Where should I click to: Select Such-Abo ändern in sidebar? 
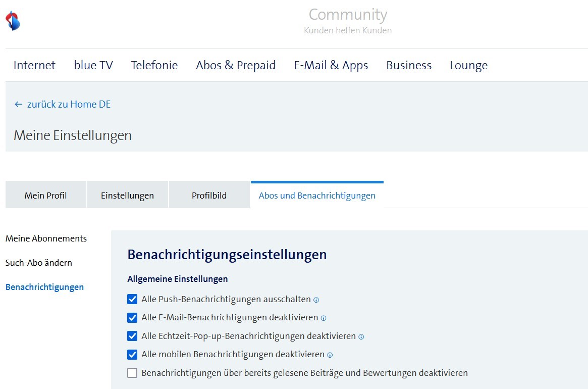coord(39,263)
